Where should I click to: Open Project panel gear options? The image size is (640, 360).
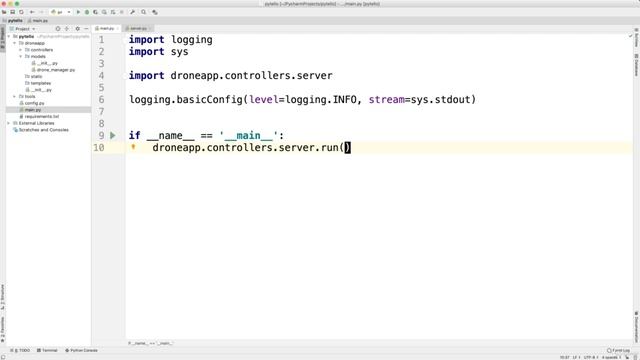pyautogui.click(x=78, y=29)
